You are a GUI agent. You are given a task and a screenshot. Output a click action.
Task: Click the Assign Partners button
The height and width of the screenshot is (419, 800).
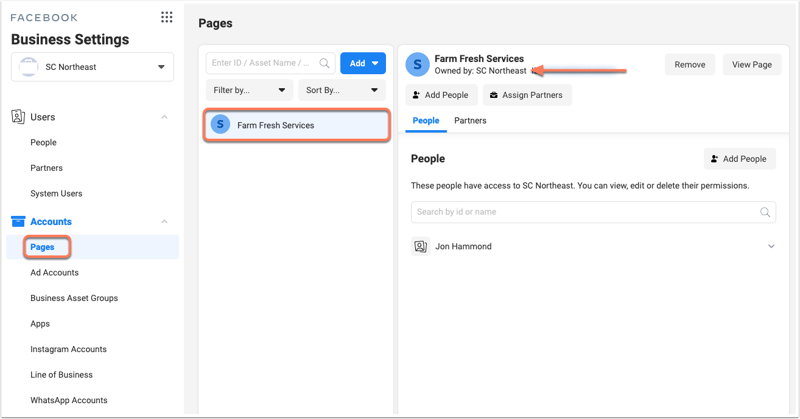[x=527, y=95]
